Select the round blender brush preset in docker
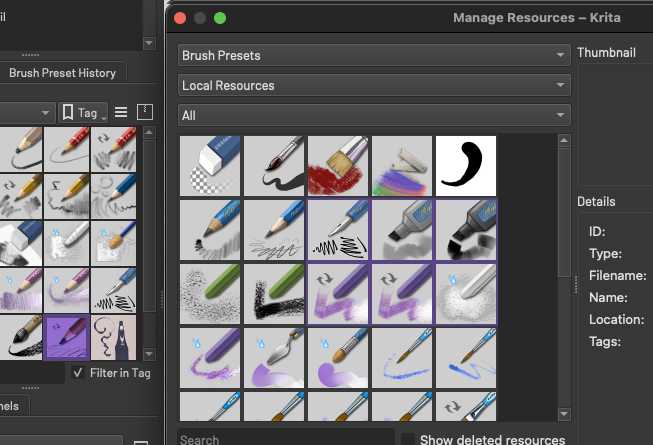This screenshot has height=445, width=653. point(113,244)
